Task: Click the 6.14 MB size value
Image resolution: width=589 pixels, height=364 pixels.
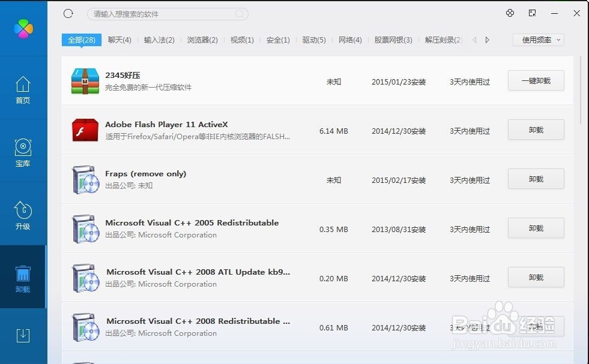Action: click(334, 131)
